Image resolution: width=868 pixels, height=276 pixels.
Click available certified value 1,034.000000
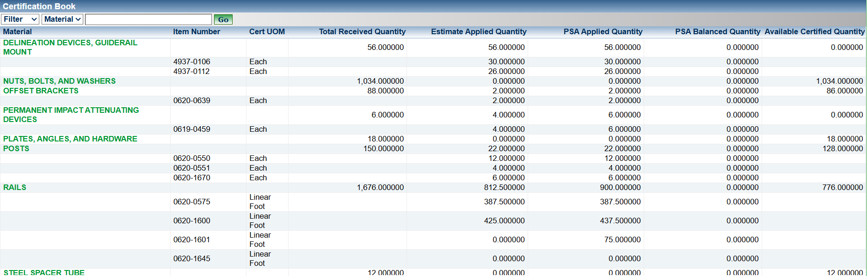click(839, 81)
